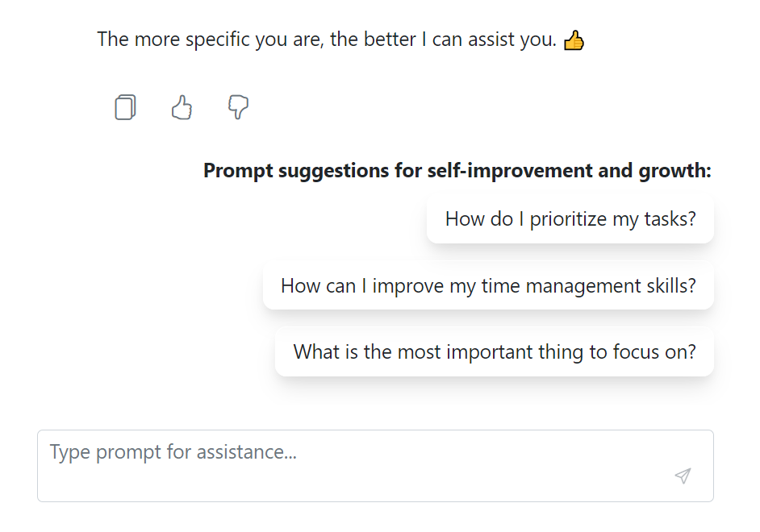
Task: Click the thumbs down feedback icon
Action: click(x=237, y=107)
